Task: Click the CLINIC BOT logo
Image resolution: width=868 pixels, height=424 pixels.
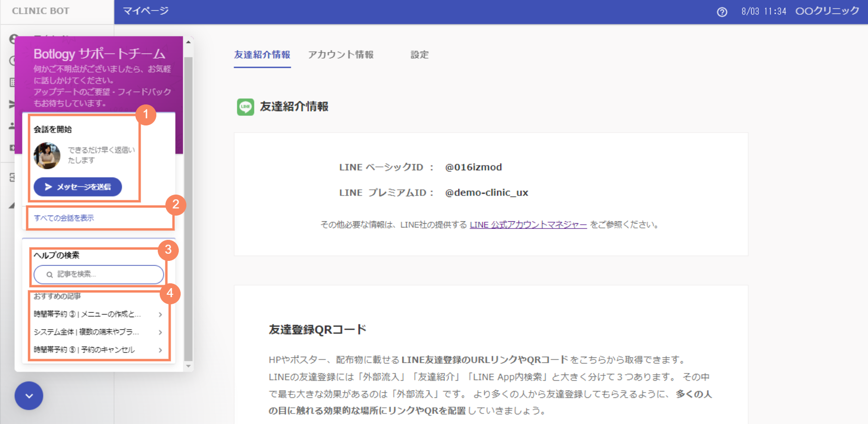Action: pos(41,11)
